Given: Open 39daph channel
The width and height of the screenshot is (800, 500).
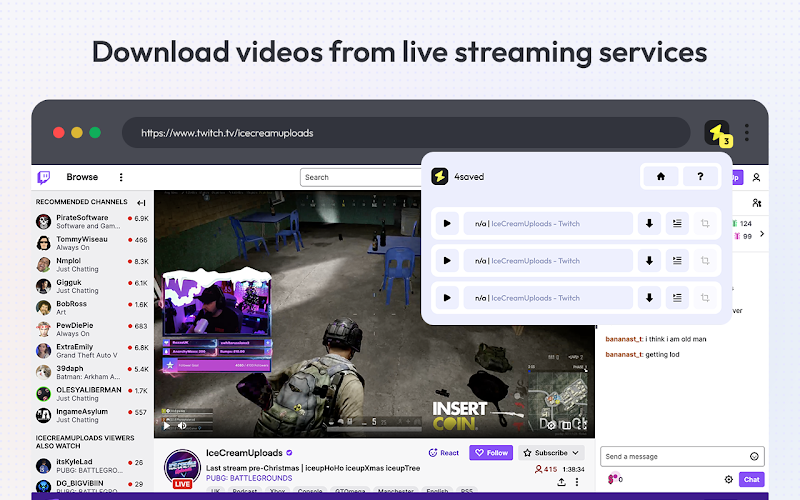Looking at the screenshot, I should (92, 372).
